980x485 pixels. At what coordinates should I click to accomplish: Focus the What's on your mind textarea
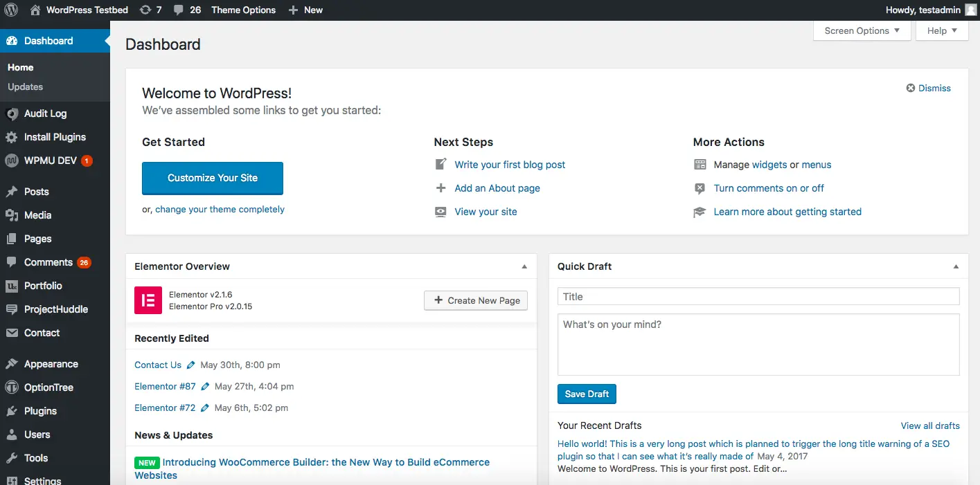[x=758, y=345]
